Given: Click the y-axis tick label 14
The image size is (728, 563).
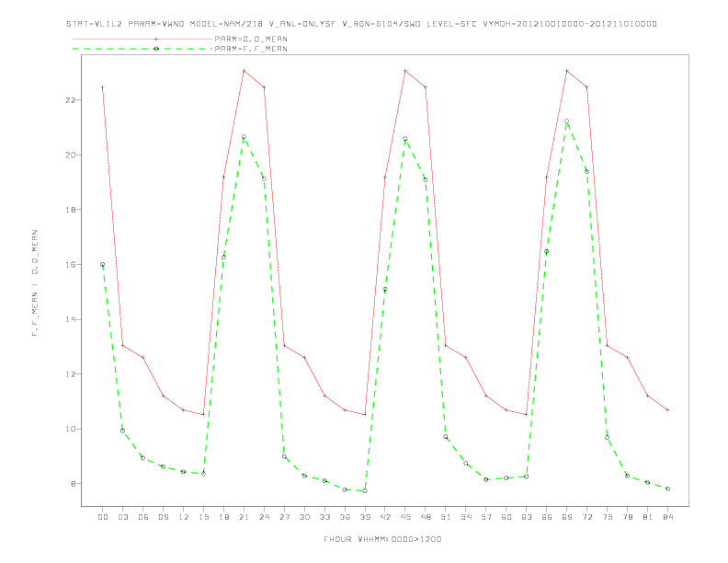Looking at the screenshot, I should [x=71, y=319].
